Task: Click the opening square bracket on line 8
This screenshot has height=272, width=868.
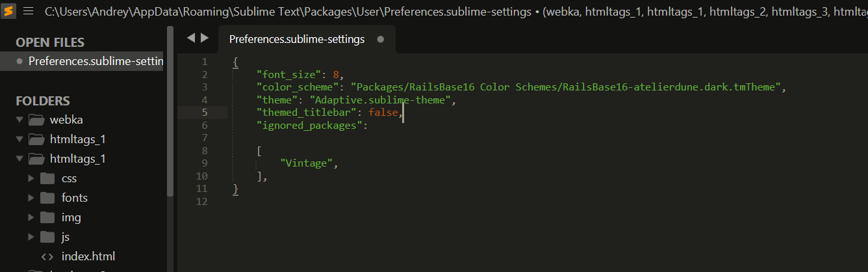Action: point(259,151)
